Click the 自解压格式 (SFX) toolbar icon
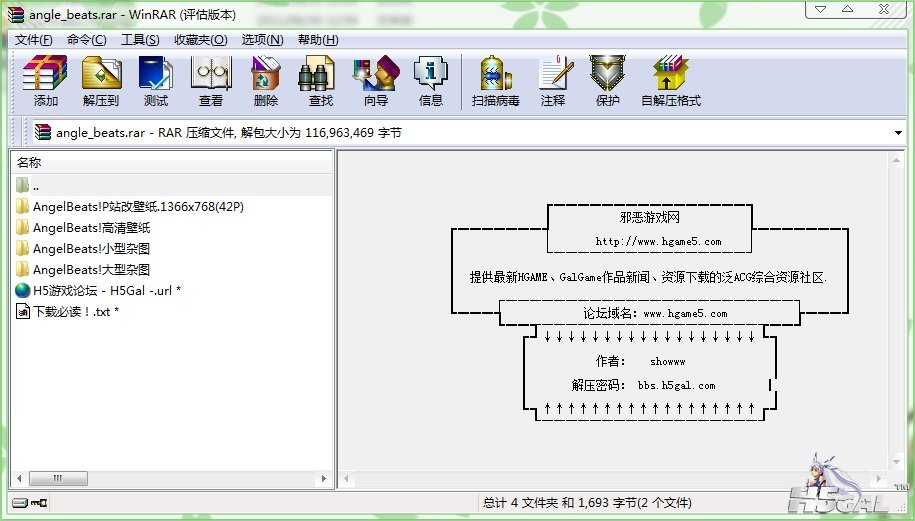This screenshot has height=521, width=915. point(670,74)
